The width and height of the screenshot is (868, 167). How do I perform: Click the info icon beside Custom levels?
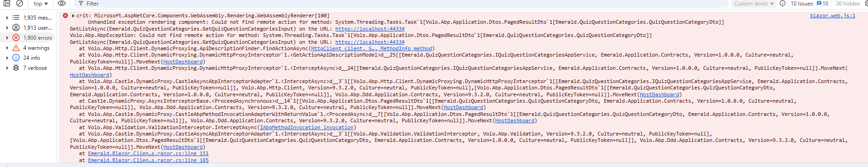[783, 3]
